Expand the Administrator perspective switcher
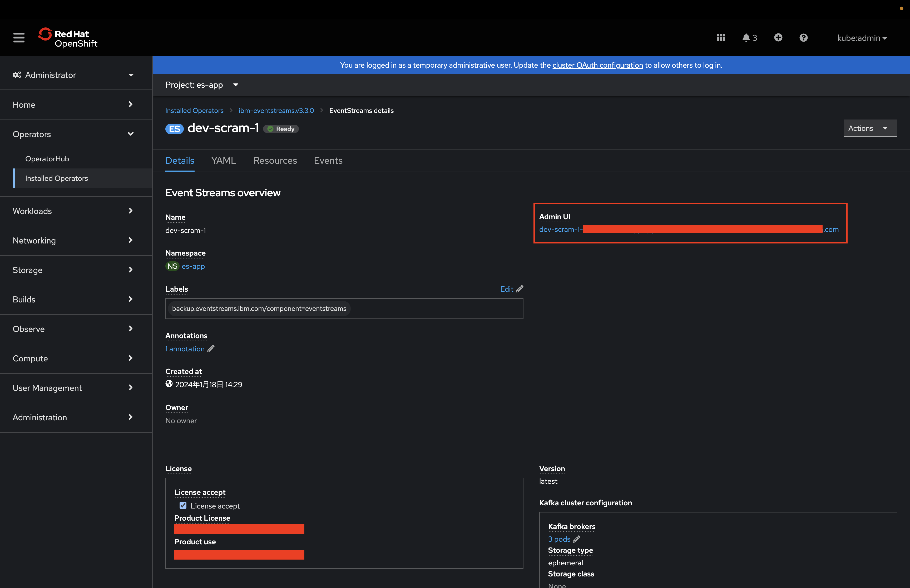 pos(73,75)
